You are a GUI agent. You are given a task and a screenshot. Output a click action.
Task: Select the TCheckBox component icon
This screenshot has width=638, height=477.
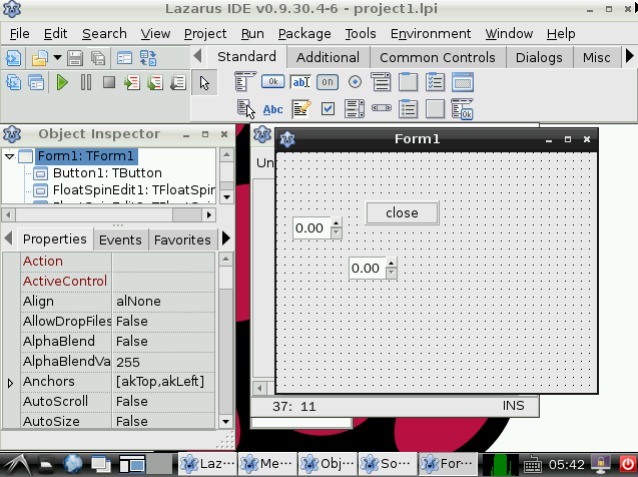(328, 109)
